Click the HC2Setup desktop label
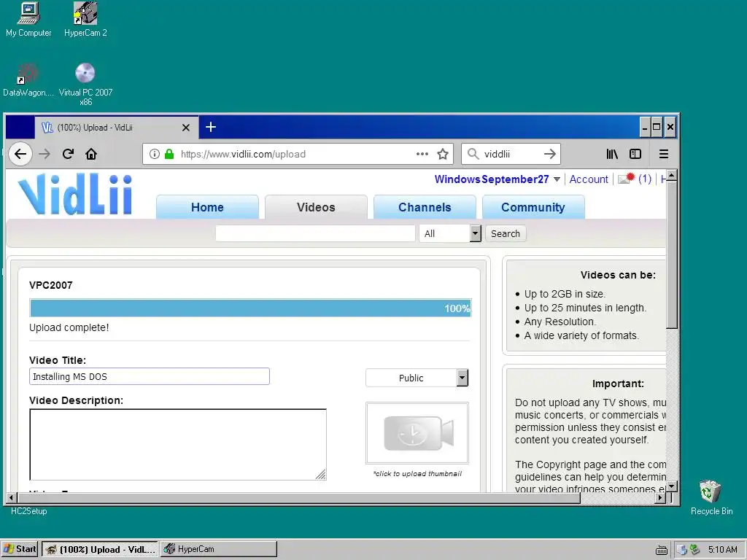The image size is (747, 560). [29, 511]
